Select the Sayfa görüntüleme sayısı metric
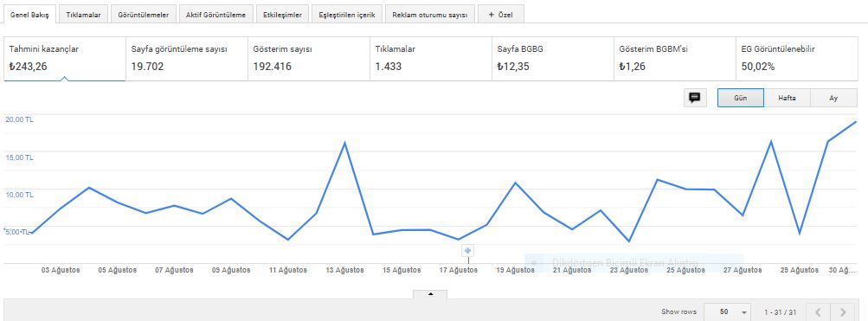This screenshot has height=321, width=868. click(187, 59)
